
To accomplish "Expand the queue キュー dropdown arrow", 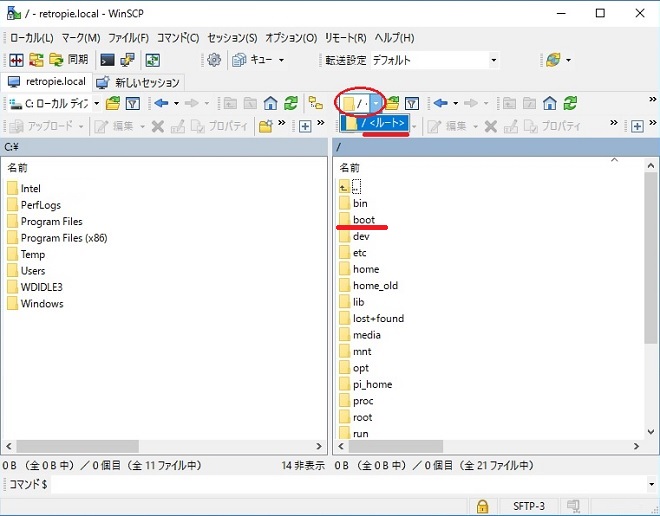I will point(281,60).
